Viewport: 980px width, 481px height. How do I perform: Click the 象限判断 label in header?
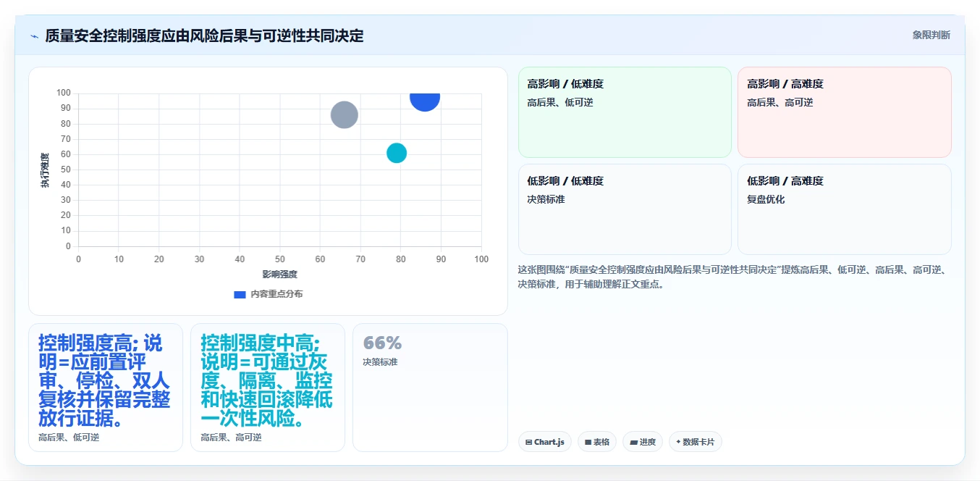(x=932, y=35)
